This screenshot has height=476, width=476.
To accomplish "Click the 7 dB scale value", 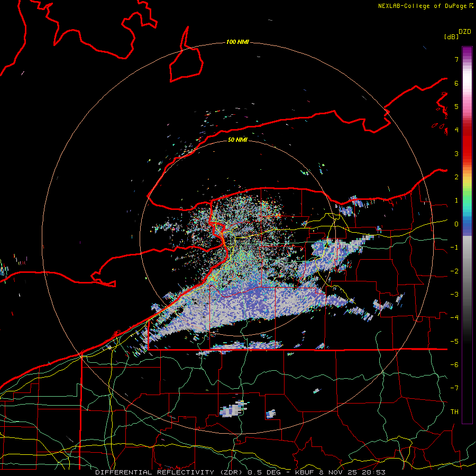I will coord(456,59).
